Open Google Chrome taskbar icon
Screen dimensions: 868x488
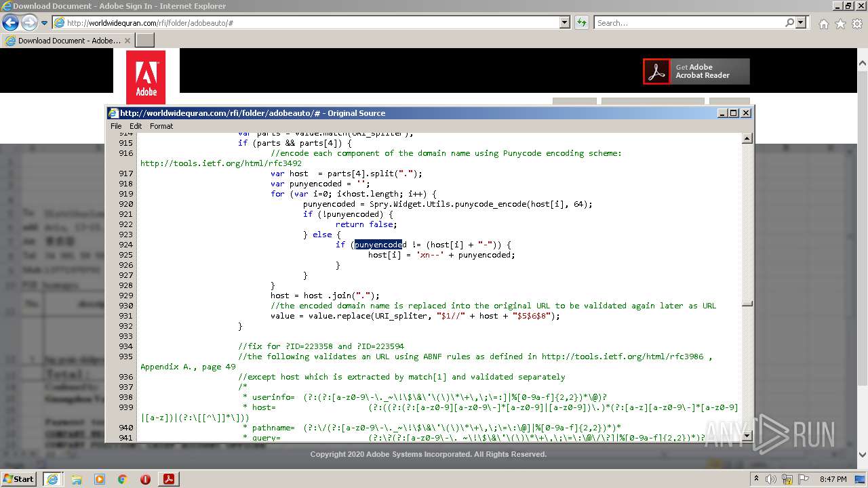[x=122, y=479]
